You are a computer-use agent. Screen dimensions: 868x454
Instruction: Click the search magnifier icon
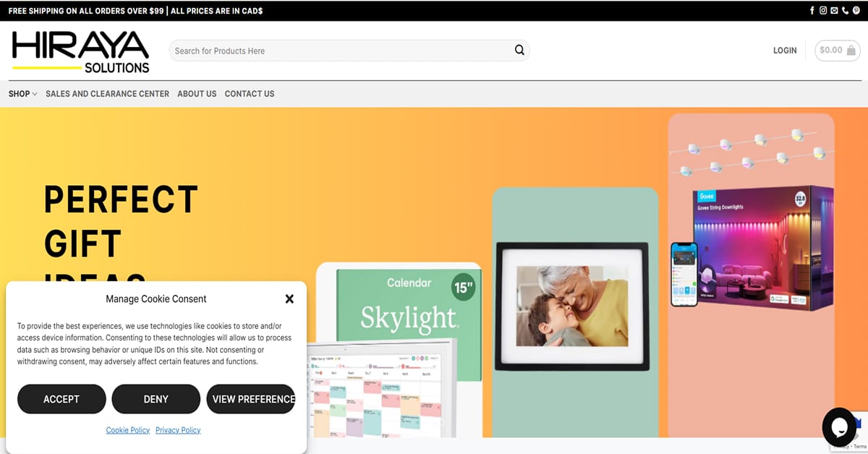point(519,50)
